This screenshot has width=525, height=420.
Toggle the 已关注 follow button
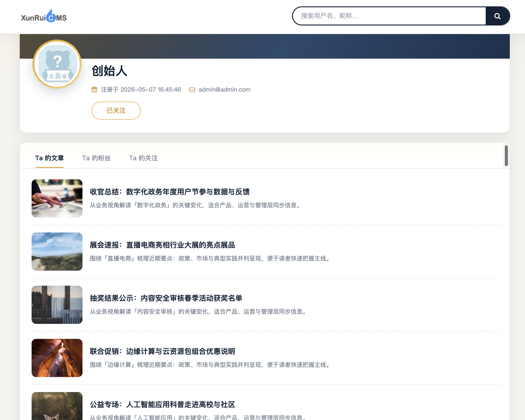click(116, 110)
